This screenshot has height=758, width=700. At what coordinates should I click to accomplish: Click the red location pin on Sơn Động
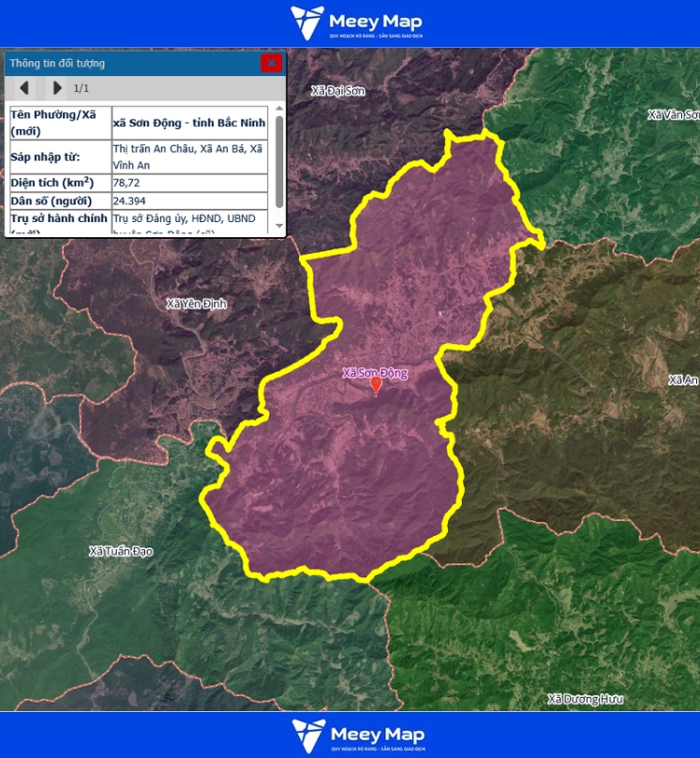point(376,385)
